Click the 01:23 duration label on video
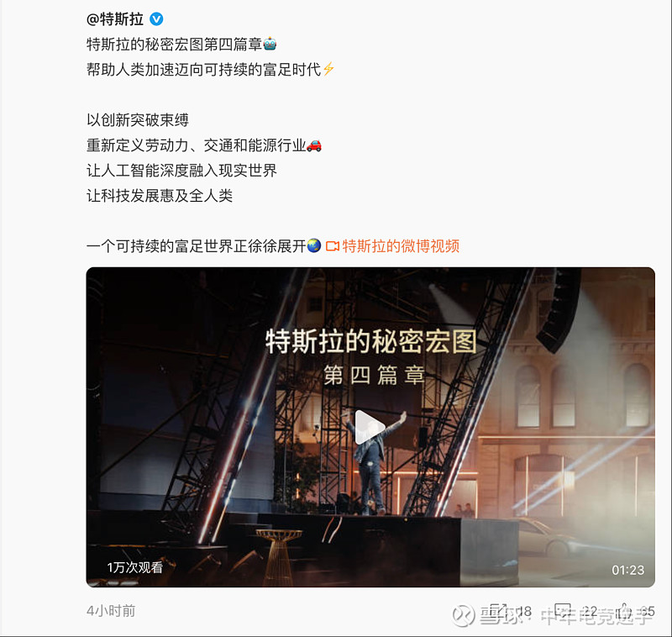This screenshot has width=672, height=637. 627,570
